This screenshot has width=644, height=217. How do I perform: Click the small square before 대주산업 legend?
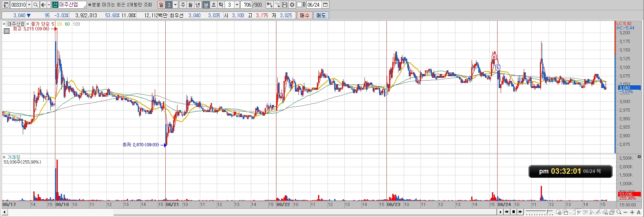pos(4,24)
